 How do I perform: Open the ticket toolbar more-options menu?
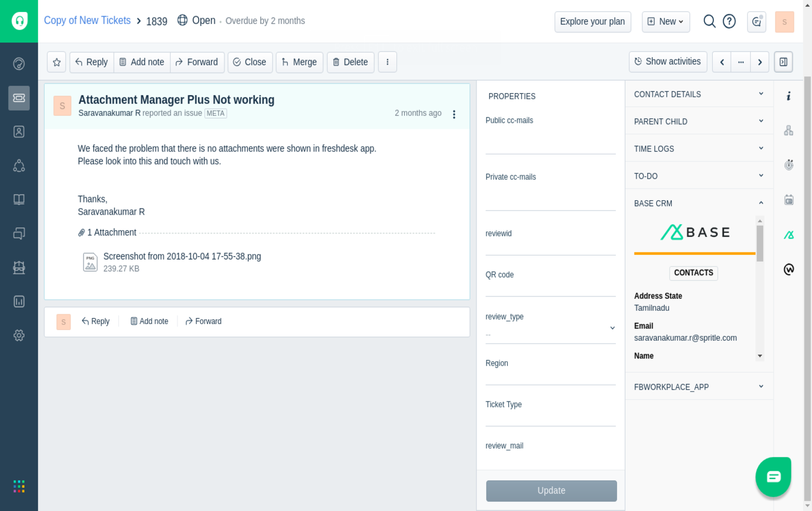tap(387, 62)
